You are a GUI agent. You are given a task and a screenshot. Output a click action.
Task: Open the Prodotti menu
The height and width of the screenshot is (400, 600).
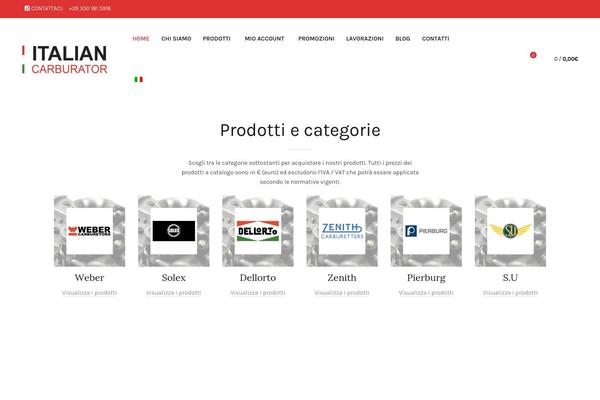(217, 39)
